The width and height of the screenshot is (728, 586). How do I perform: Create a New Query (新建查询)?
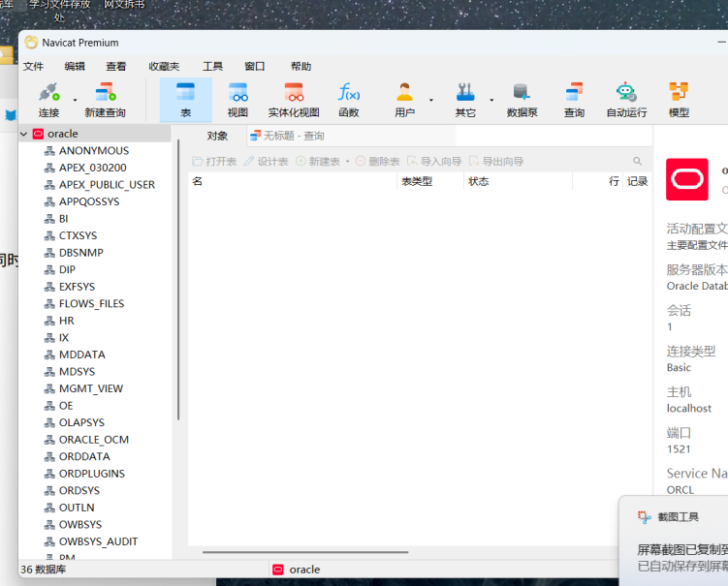click(x=105, y=100)
